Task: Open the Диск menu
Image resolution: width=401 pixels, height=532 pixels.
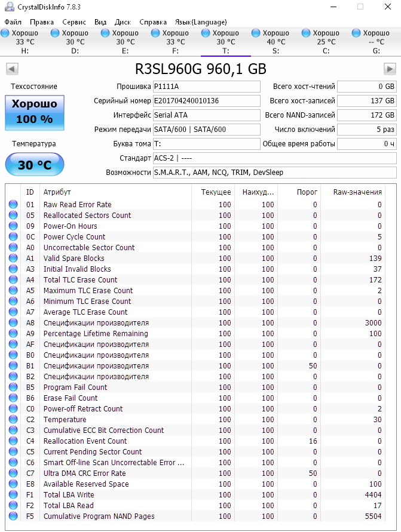Action: click(123, 22)
